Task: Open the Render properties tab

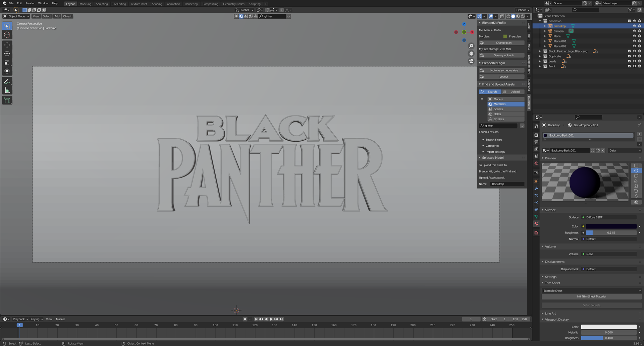Action: click(x=536, y=135)
